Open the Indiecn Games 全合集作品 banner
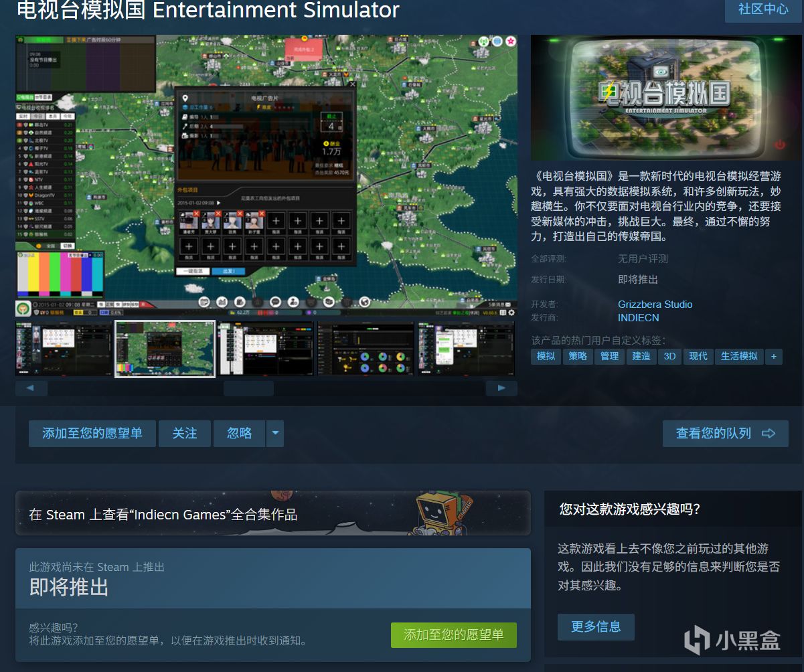The width and height of the screenshot is (804, 672). point(273,513)
